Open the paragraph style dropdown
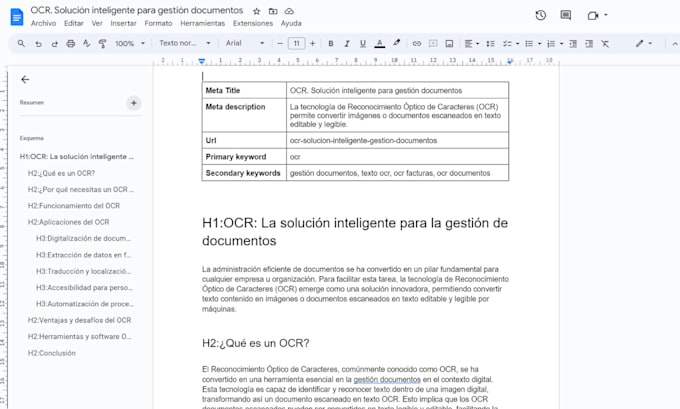 coord(185,43)
